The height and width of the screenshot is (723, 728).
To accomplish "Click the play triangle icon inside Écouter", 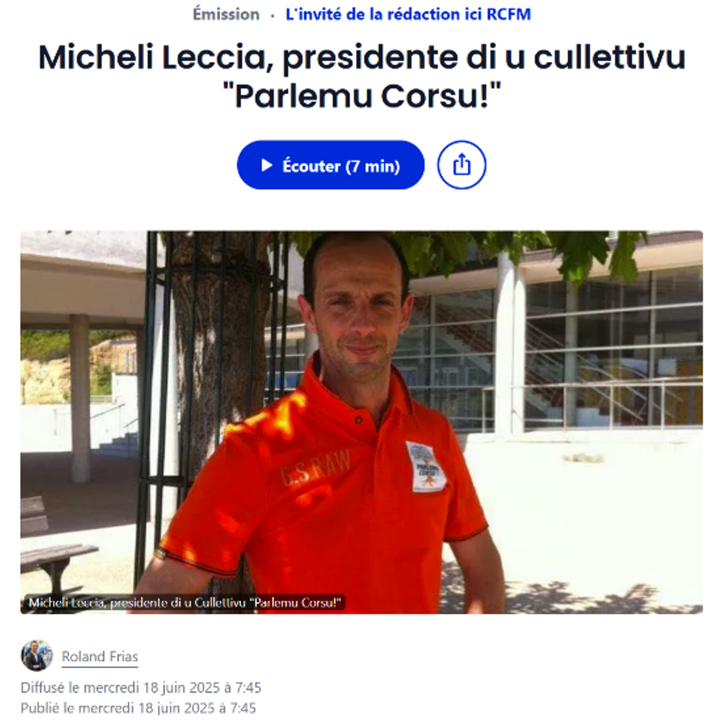I will (x=266, y=166).
